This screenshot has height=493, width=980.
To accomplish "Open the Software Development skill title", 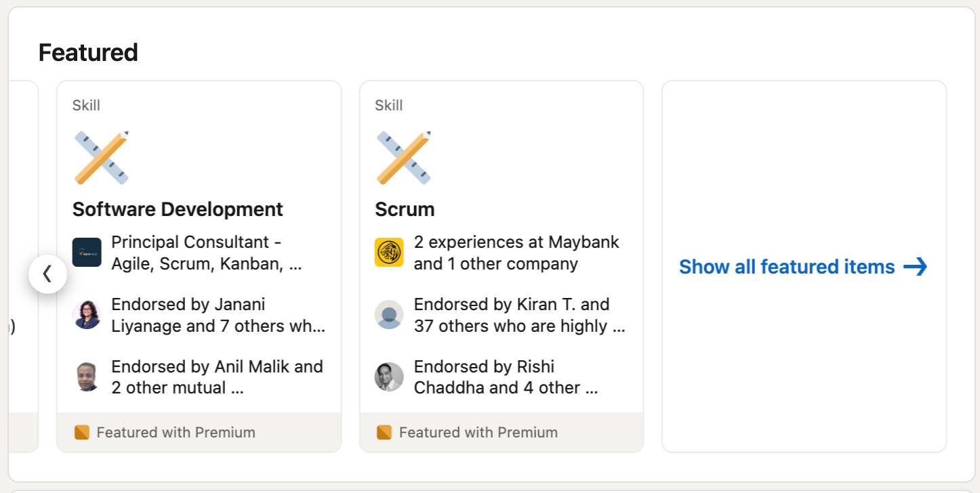I will pos(178,209).
